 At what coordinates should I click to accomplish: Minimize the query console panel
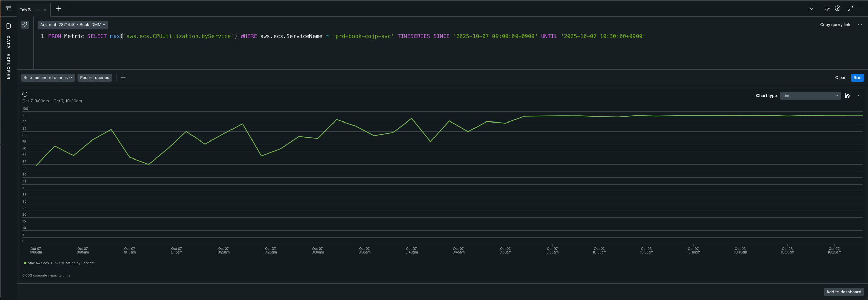pyautogui.click(x=860, y=8)
